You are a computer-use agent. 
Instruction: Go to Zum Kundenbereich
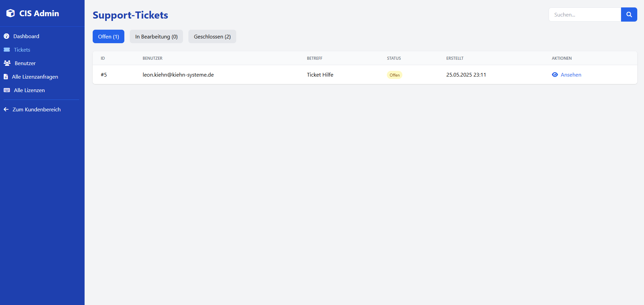point(36,109)
